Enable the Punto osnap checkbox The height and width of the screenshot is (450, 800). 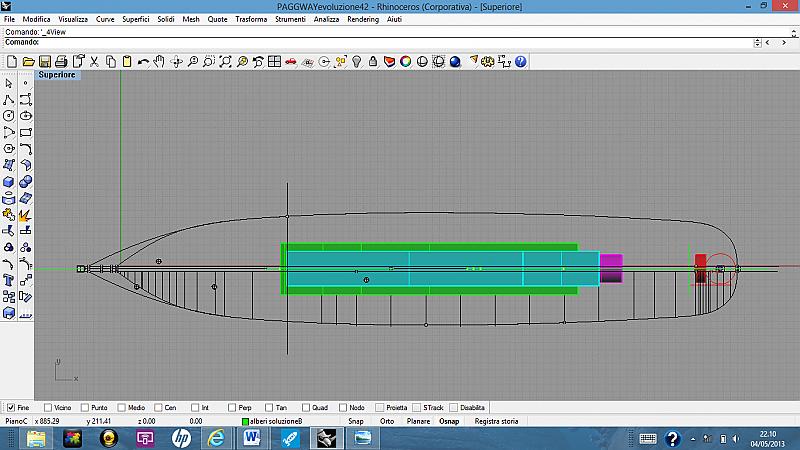pyautogui.click(x=85, y=407)
